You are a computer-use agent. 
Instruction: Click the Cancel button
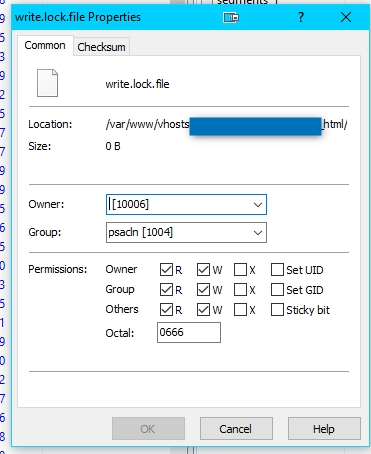pyautogui.click(x=236, y=429)
